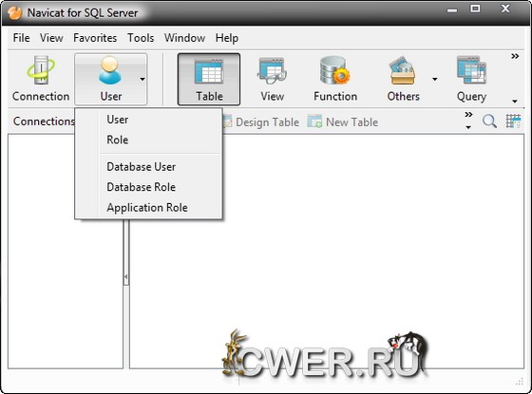Click the Connection toolbar icon
The width and height of the screenshot is (532, 394).
[41, 80]
